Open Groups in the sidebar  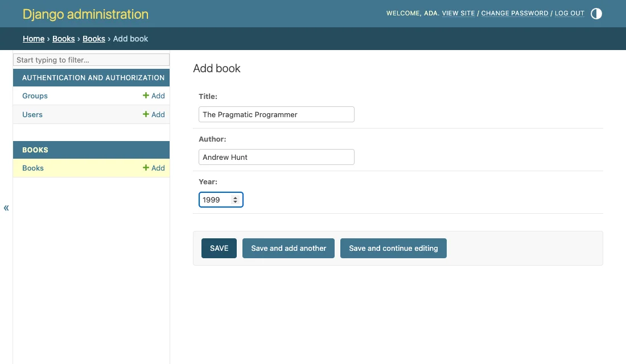pos(35,96)
